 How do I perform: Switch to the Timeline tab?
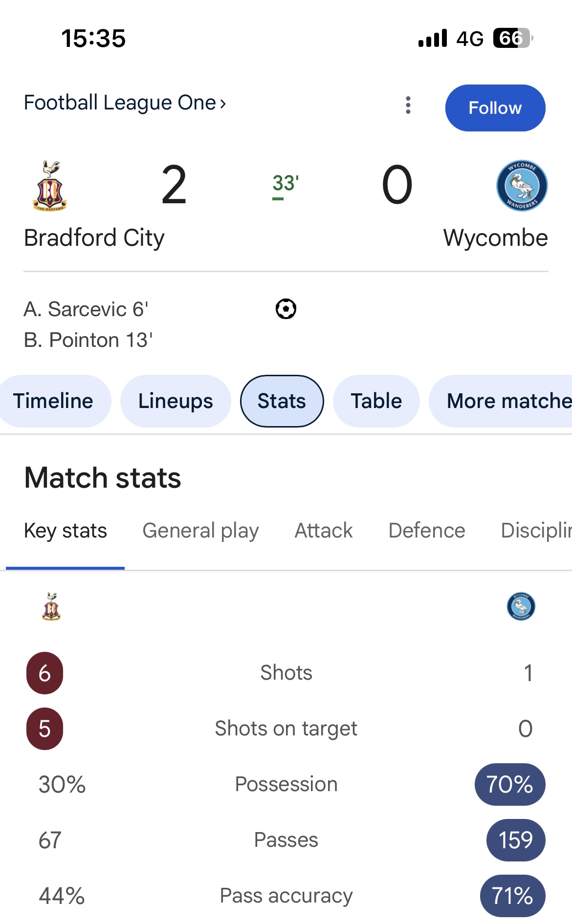[x=53, y=401]
